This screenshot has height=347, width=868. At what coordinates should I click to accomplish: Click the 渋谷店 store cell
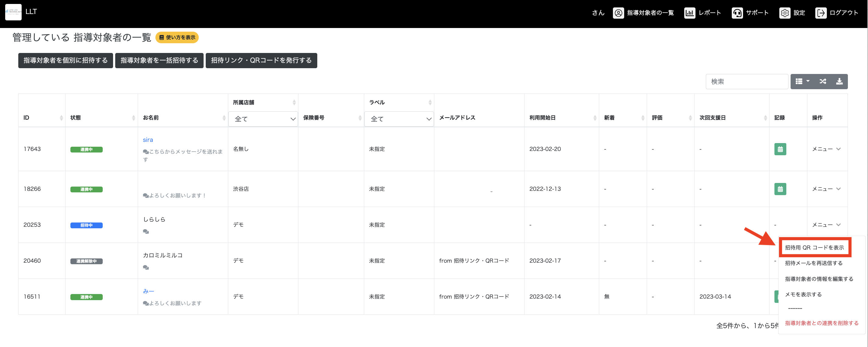pos(241,189)
